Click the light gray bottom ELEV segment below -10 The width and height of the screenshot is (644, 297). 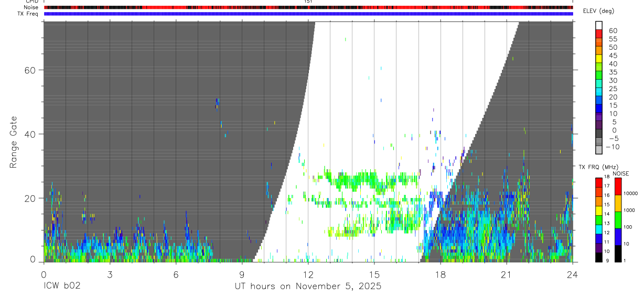[x=599, y=149]
